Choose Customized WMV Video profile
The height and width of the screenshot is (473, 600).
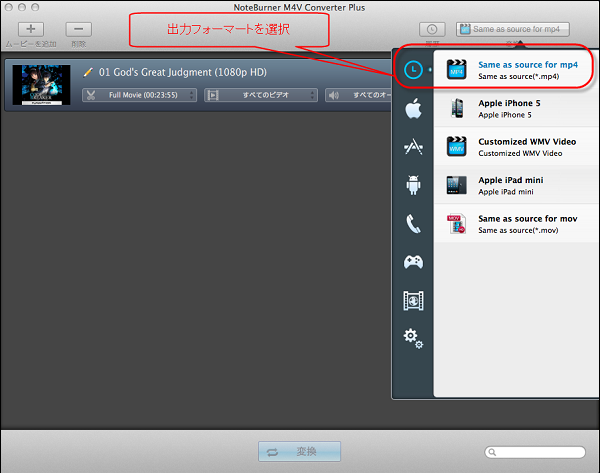point(516,147)
